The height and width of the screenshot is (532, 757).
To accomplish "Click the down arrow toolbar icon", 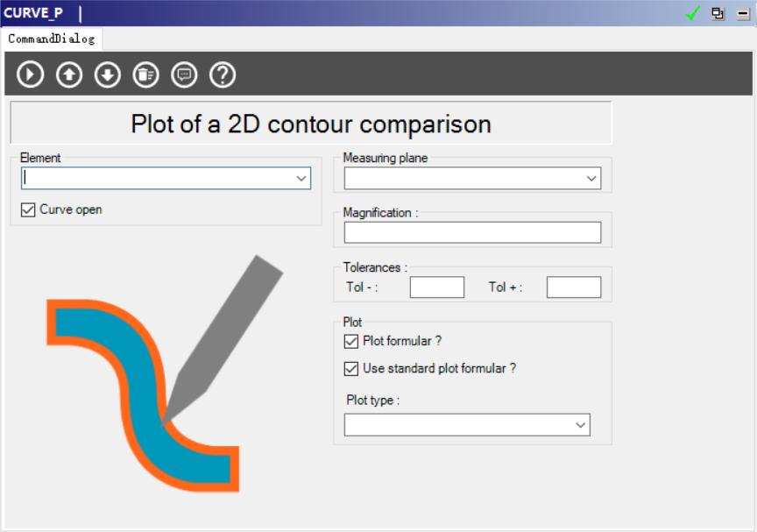I will point(107,74).
